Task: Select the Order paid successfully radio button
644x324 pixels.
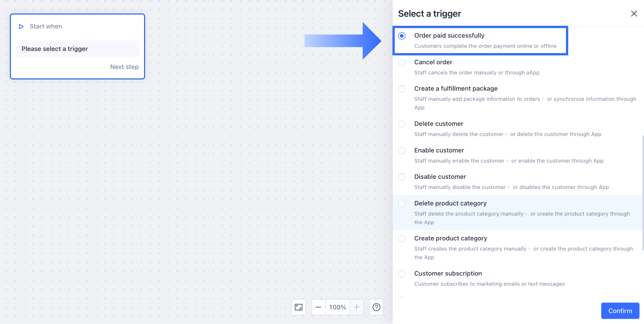Action: tap(402, 36)
